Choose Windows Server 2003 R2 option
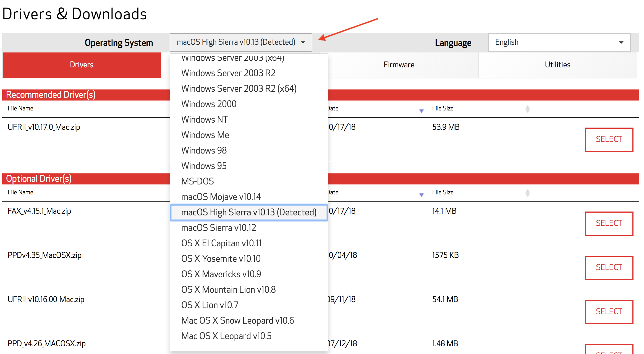This screenshot has width=644, height=354. (x=249, y=73)
